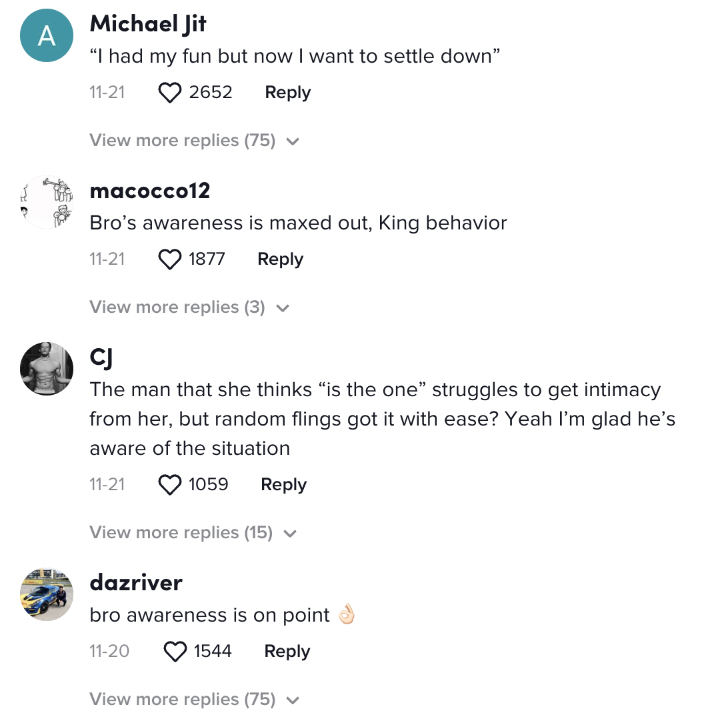Screen dimensions: 728x719
Task: Like Michael Jit's comment with heart icon
Action: click(x=170, y=93)
